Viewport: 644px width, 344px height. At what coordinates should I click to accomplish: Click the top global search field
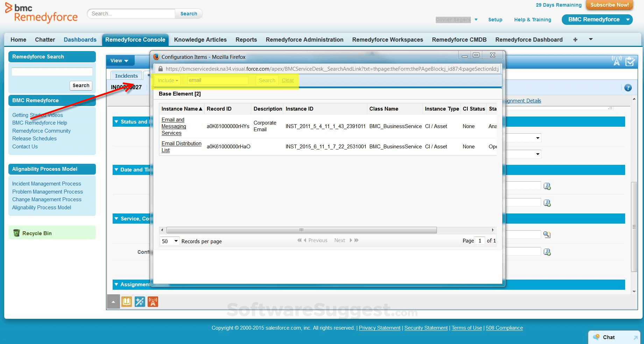pyautogui.click(x=132, y=14)
